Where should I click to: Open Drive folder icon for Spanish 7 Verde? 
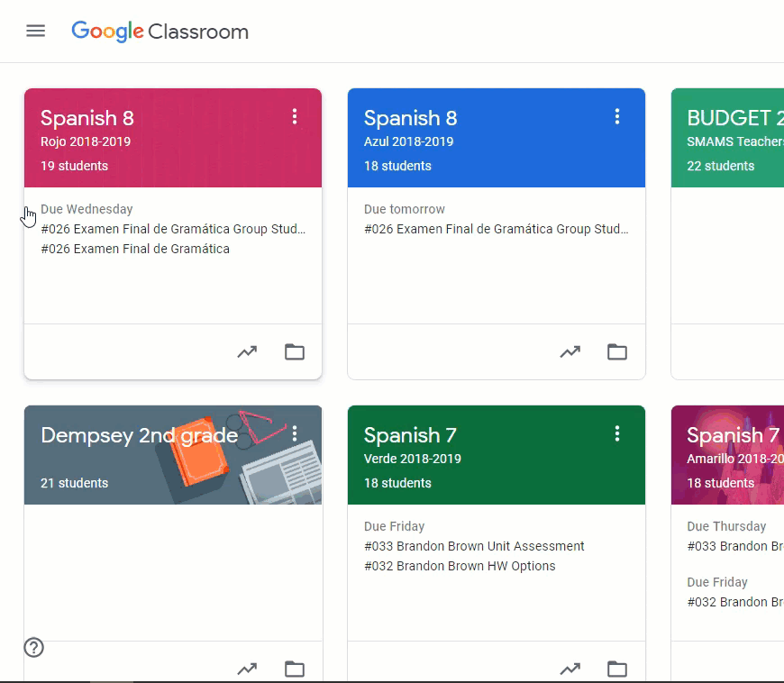coord(617,669)
